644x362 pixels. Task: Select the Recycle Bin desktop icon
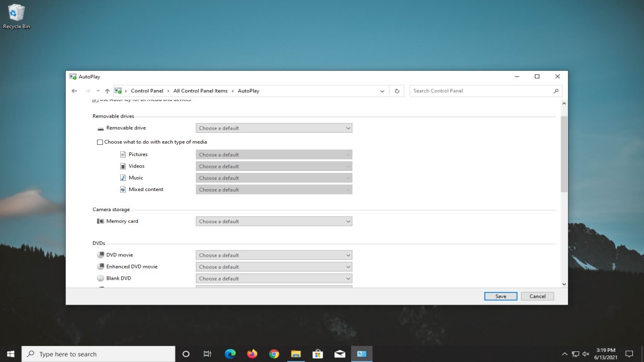tap(17, 17)
